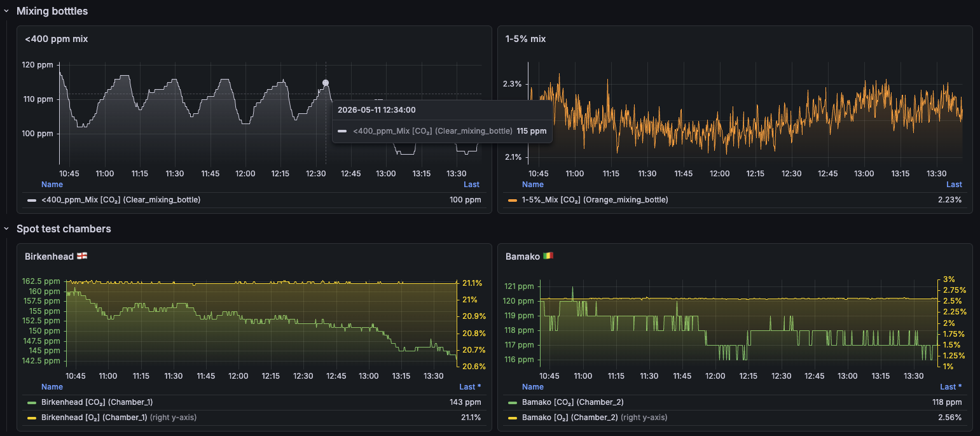Sort 1-5% mix legend by Name
980x436 pixels.
[x=533, y=185]
